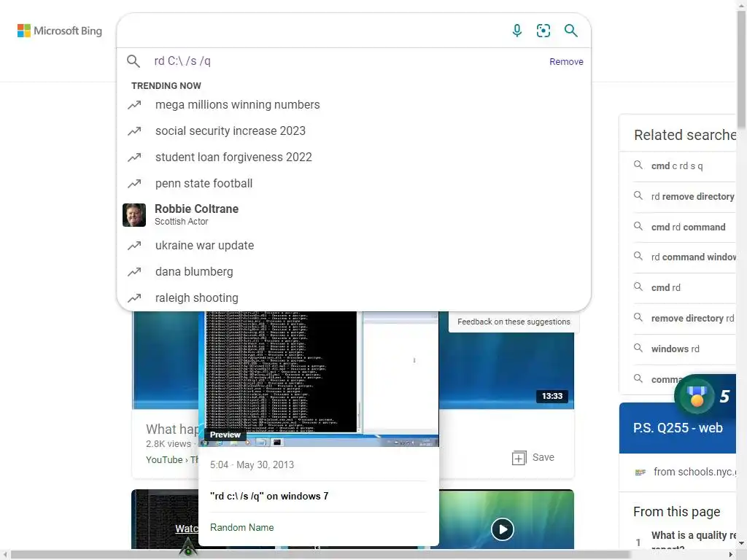Click trending arrow icon beside raleigh shooting

tap(134, 297)
